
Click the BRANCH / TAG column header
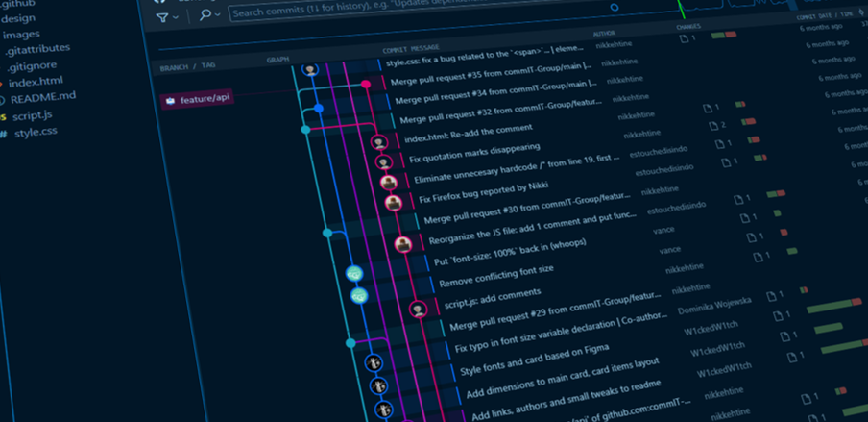(187, 67)
